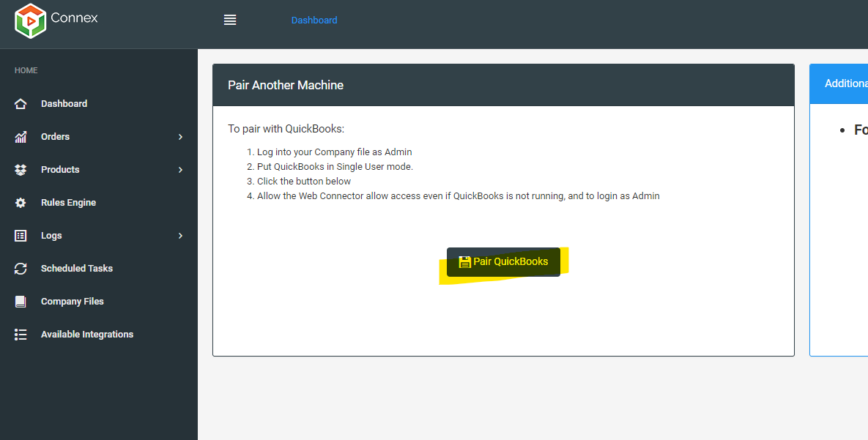View Available Integrations
The image size is (868, 440).
pyautogui.click(x=87, y=335)
